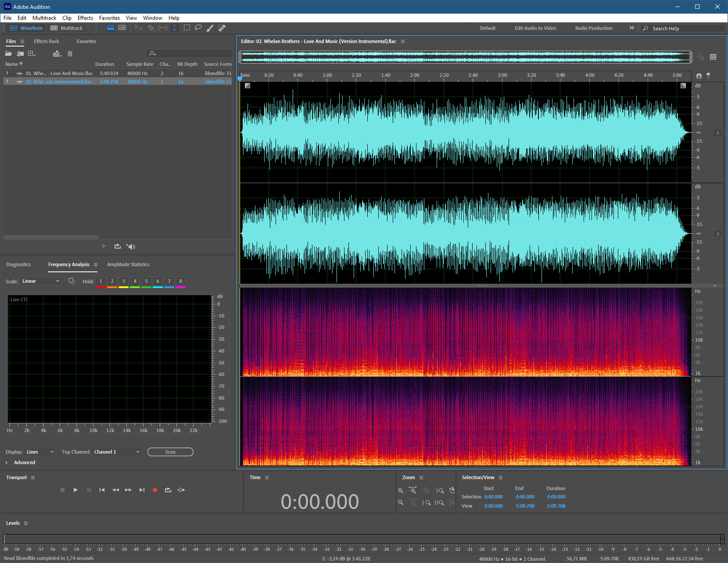Click Open File icon in Files panel
The height and width of the screenshot is (563, 728).
[x=8, y=54]
